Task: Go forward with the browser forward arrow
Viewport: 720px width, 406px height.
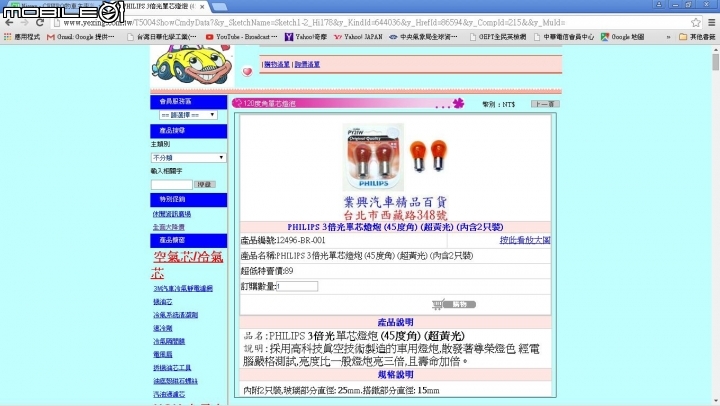Action: (x=24, y=23)
